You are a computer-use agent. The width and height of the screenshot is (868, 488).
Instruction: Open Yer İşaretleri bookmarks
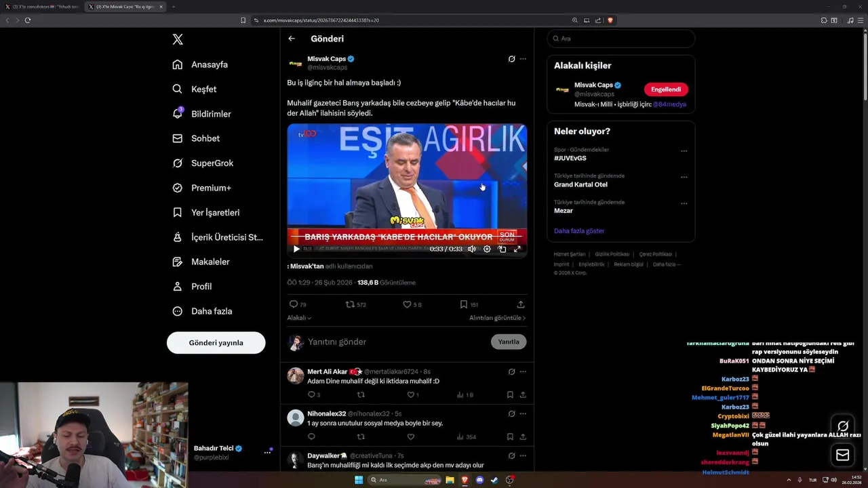pos(205,212)
